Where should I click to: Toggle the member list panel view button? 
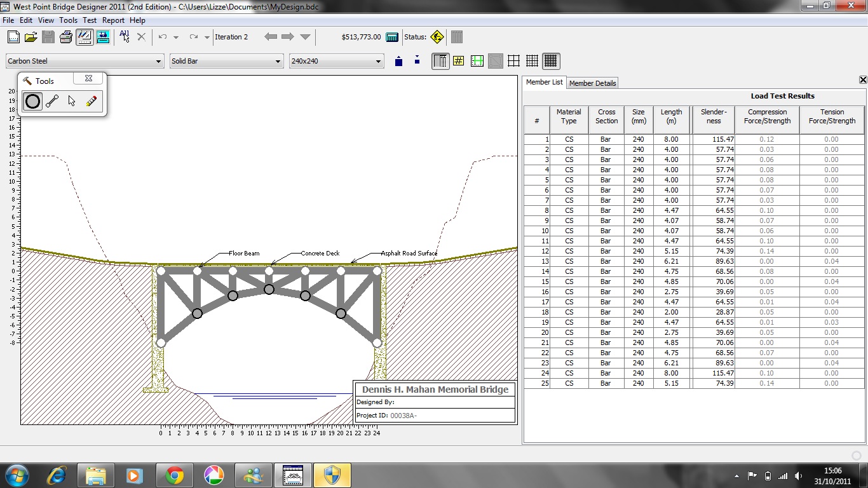click(440, 61)
